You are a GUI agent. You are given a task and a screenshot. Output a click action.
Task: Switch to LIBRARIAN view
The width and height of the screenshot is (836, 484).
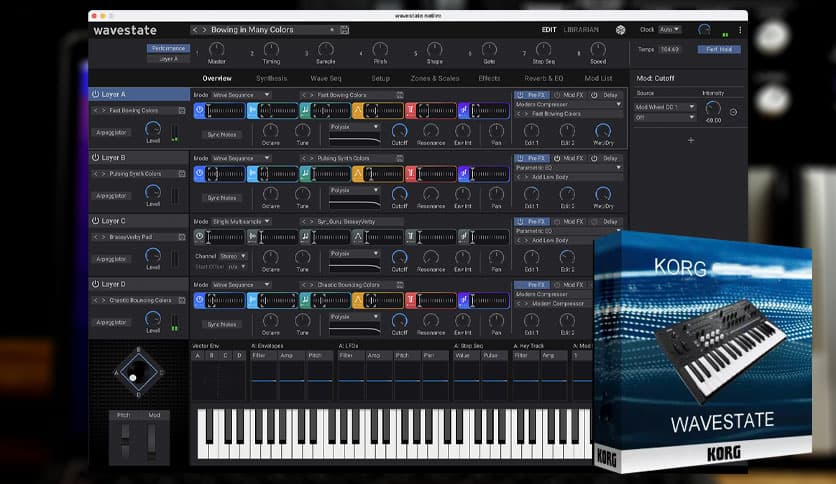pos(581,30)
